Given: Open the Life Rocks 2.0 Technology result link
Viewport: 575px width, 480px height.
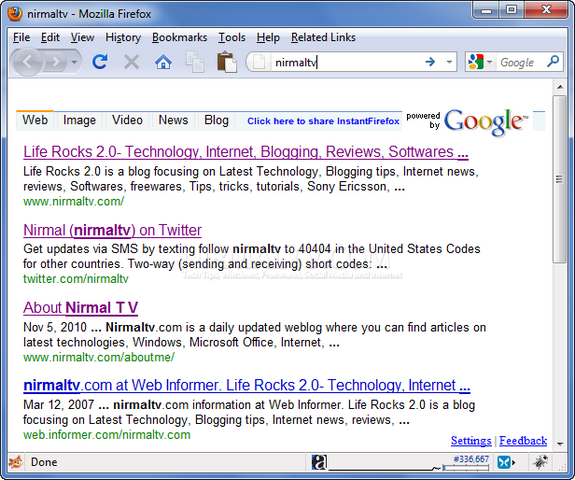Looking at the screenshot, I should point(246,152).
